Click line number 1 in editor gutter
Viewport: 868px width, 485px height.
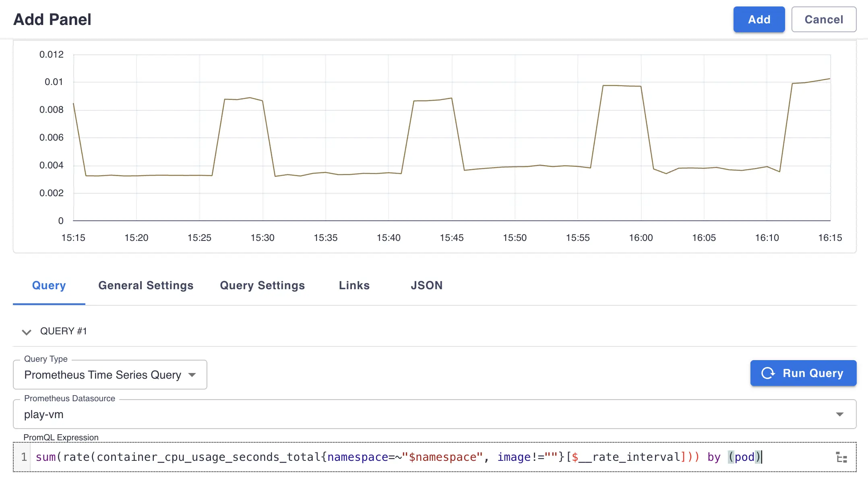[24, 457]
